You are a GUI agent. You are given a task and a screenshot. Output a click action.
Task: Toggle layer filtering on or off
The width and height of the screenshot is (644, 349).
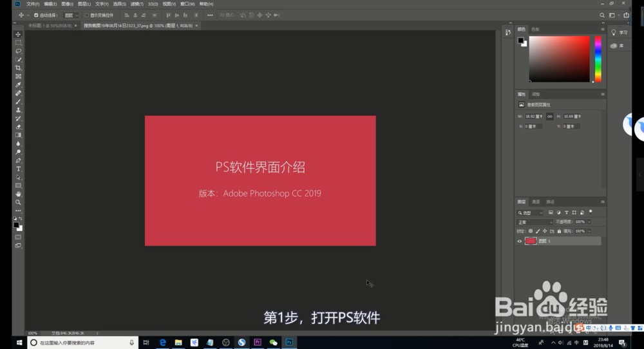tap(591, 212)
